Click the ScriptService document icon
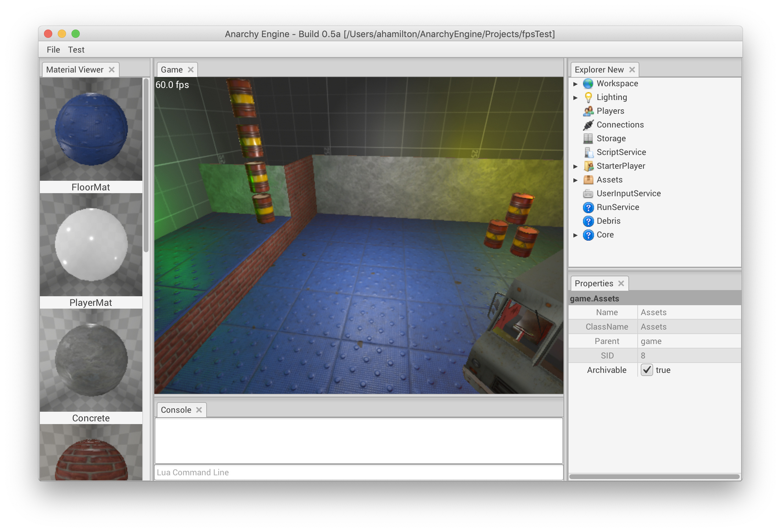This screenshot has height=532, width=781. tap(588, 152)
